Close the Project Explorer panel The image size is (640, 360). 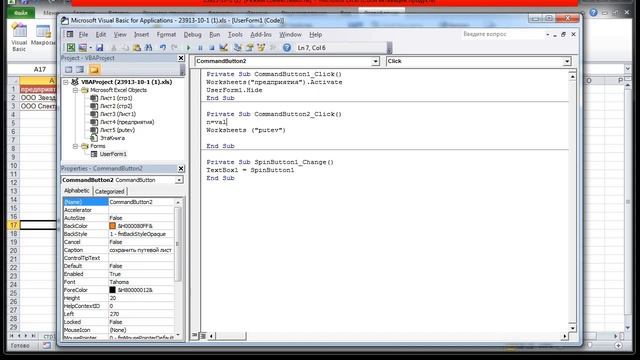(x=181, y=58)
